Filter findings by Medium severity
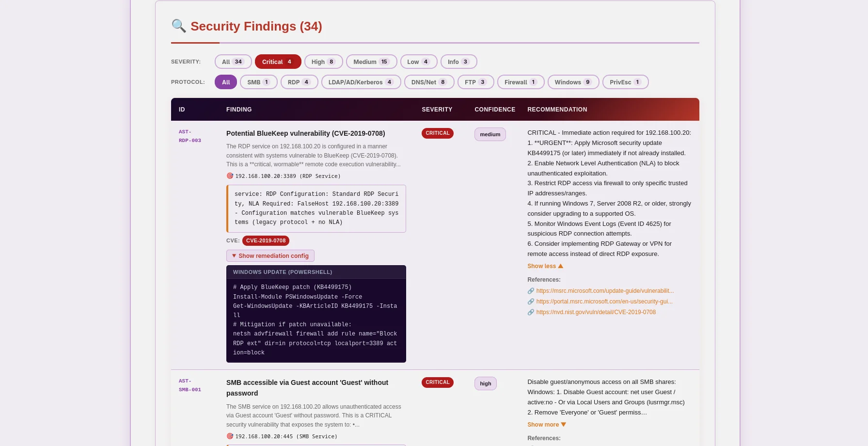Screen dimensions: 868x446 coord(372,62)
